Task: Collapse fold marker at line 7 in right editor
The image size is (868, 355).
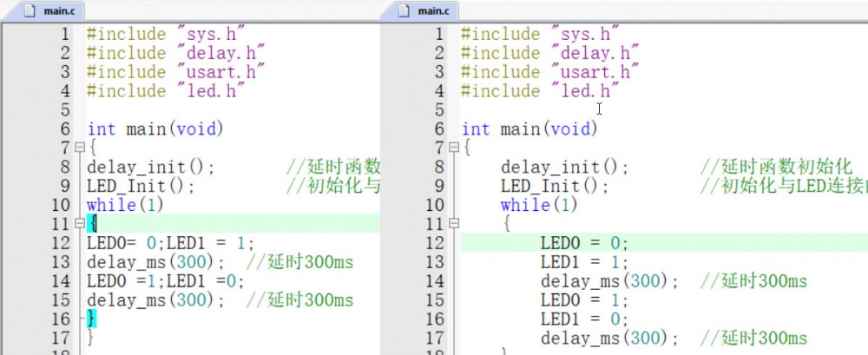Action: [454, 148]
